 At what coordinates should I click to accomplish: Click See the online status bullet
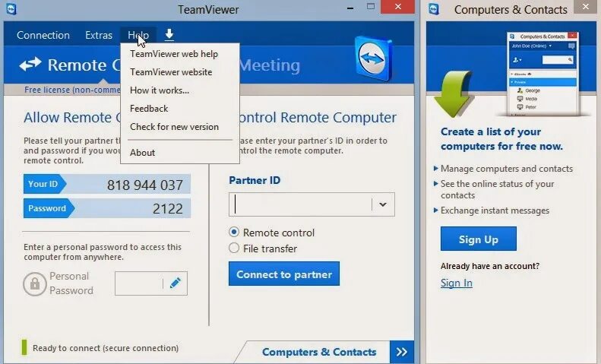497,189
